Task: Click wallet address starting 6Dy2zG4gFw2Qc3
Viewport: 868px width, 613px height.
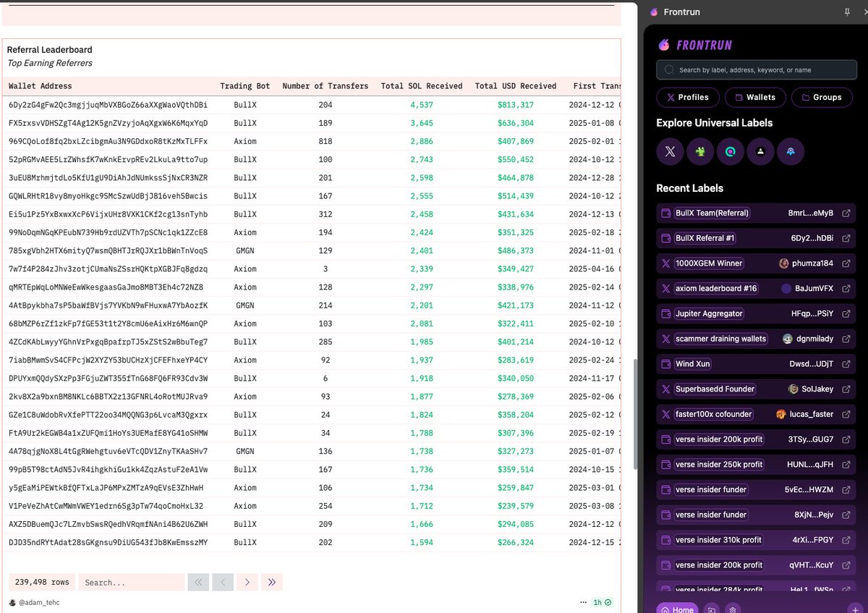Action: [108, 105]
